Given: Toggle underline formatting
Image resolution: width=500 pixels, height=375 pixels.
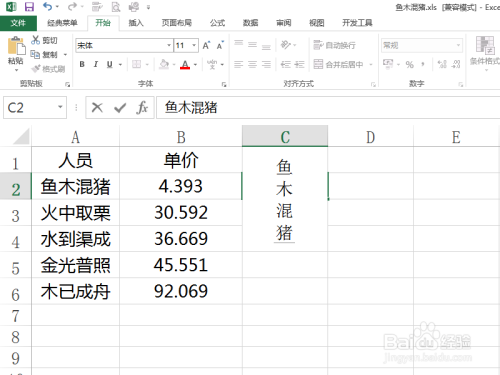Looking at the screenshot, I should click(x=110, y=64).
